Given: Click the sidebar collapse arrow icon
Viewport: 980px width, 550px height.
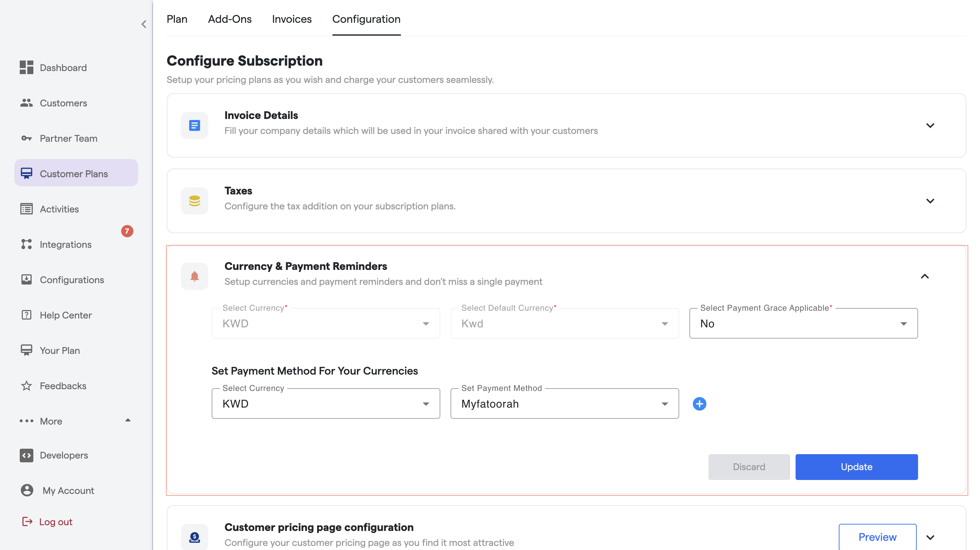Looking at the screenshot, I should point(144,24).
